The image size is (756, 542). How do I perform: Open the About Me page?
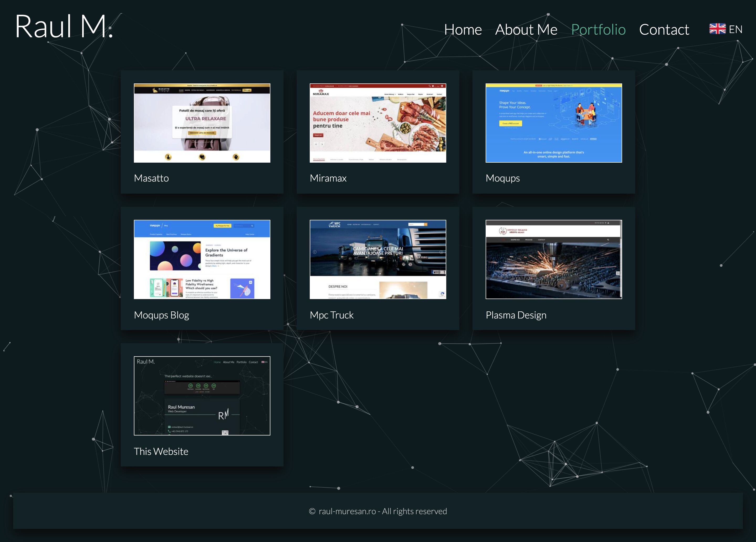coord(526,30)
